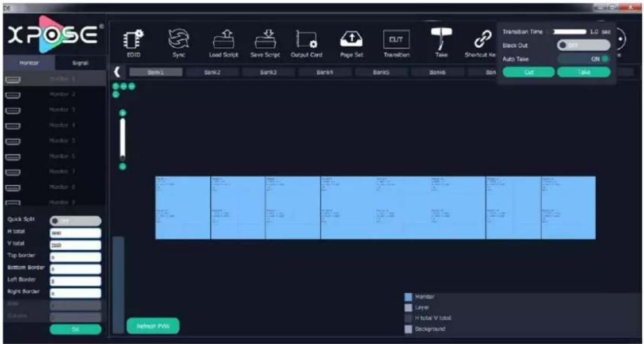Collapse the bank bar with left chevron
644x344 pixels.
(x=117, y=72)
